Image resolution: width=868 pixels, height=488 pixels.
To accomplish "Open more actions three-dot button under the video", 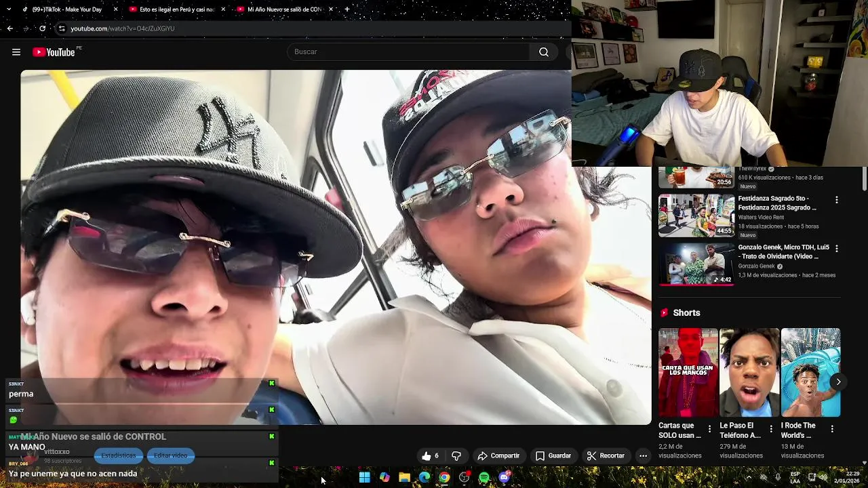I will (x=643, y=456).
